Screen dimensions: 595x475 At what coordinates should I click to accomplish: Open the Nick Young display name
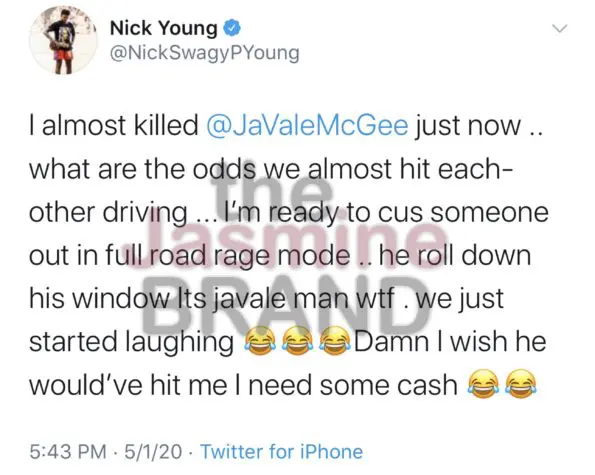coord(164,28)
